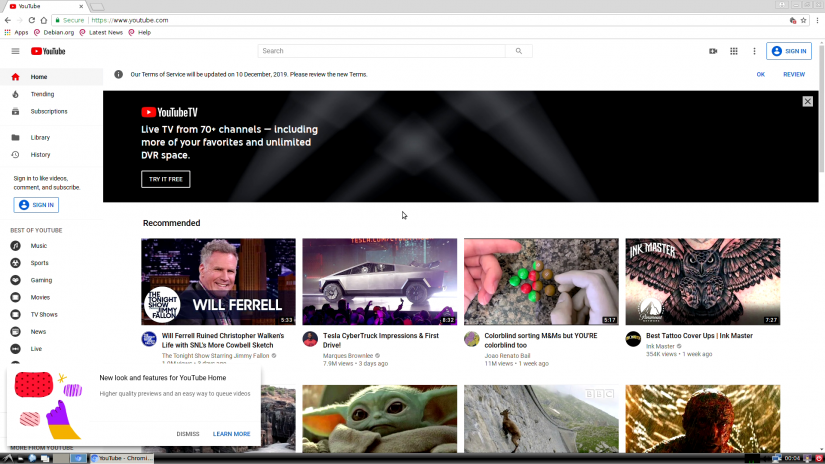Open the three-dot settings menu
The width and height of the screenshot is (825, 464).
pos(754,51)
